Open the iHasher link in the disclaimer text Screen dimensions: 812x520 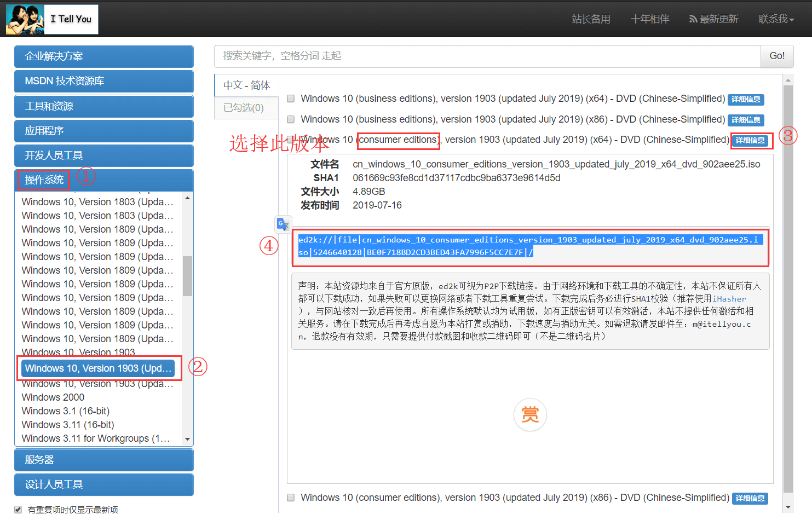pos(729,298)
